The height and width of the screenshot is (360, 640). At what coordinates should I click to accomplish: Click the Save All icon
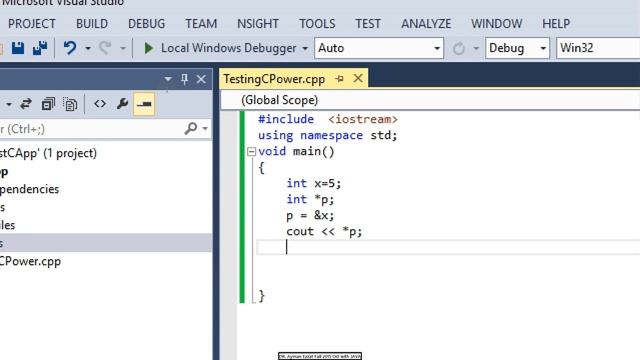(40, 48)
